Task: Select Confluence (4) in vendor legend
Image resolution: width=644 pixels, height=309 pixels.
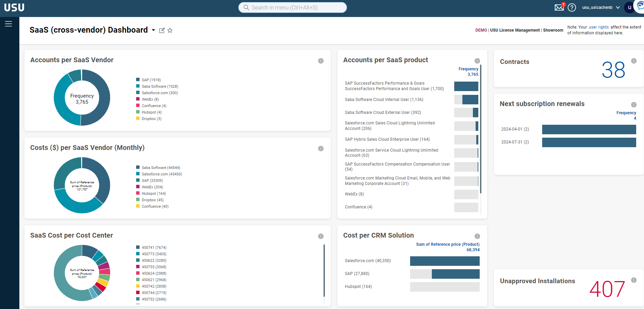Action: pos(154,106)
